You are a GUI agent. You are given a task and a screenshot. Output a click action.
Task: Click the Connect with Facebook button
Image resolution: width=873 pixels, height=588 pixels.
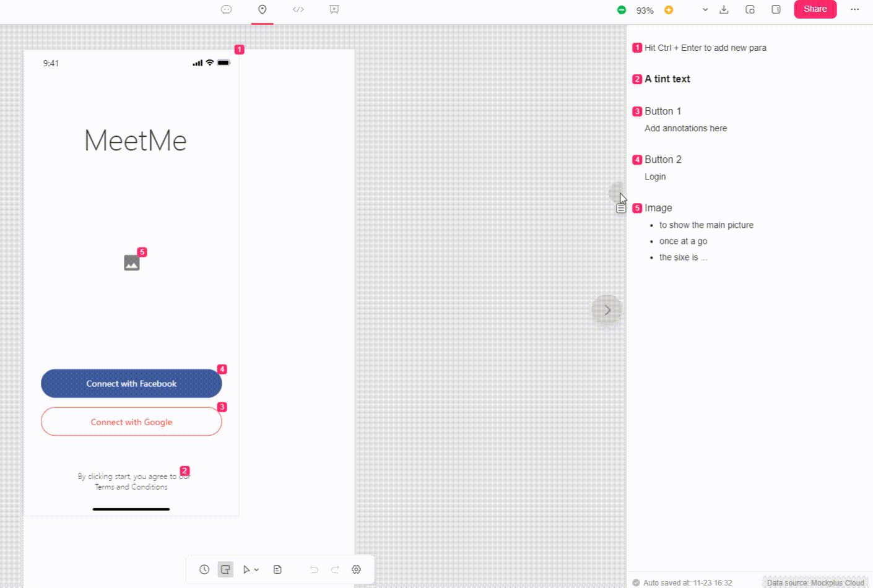click(x=131, y=384)
